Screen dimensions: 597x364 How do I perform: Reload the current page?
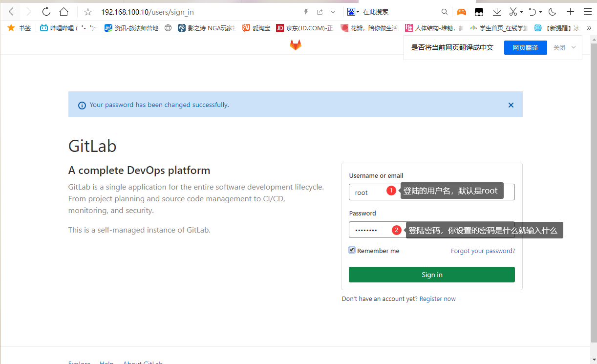46,12
